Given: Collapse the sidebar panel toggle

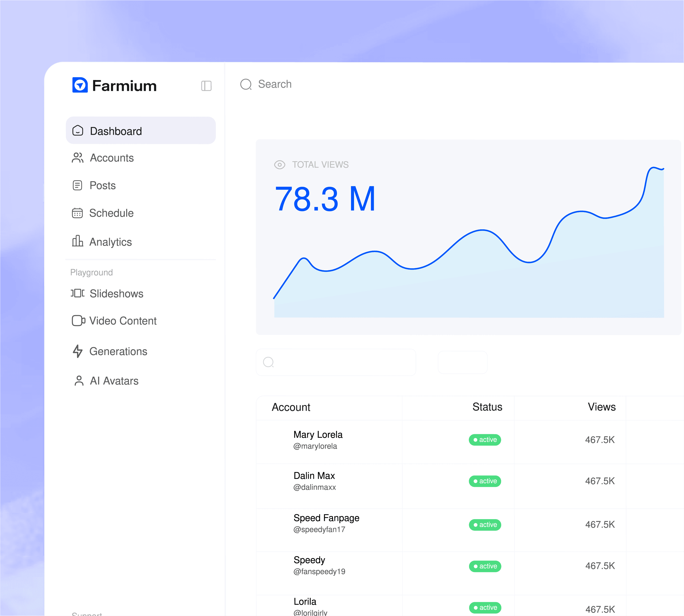Looking at the screenshot, I should click(206, 86).
